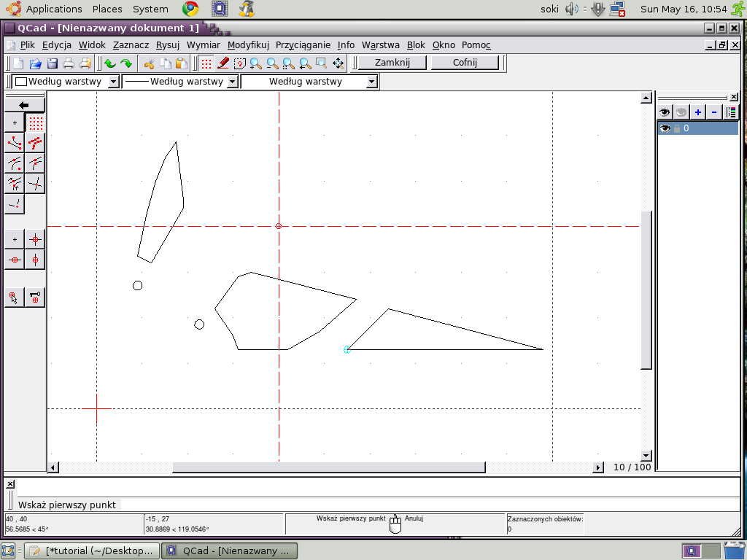Enable snap to grid in the left toolbar
This screenshot has height=560, width=747.
point(35,122)
